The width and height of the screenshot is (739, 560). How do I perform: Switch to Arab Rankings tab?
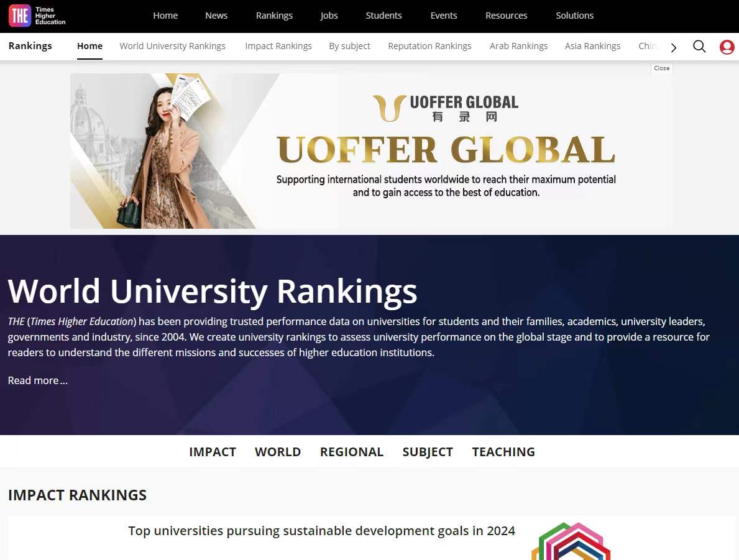tap(518, 46)
